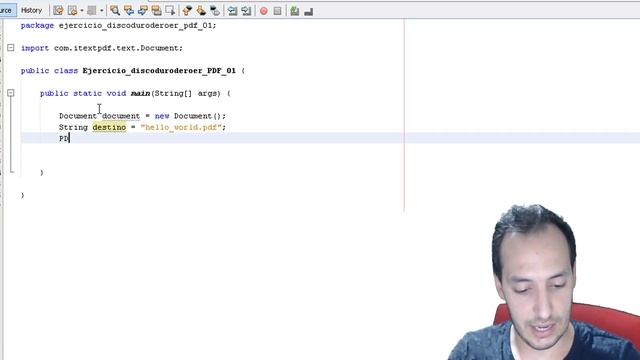
Task: Stop macro recording icon
Action: (278, 11)
